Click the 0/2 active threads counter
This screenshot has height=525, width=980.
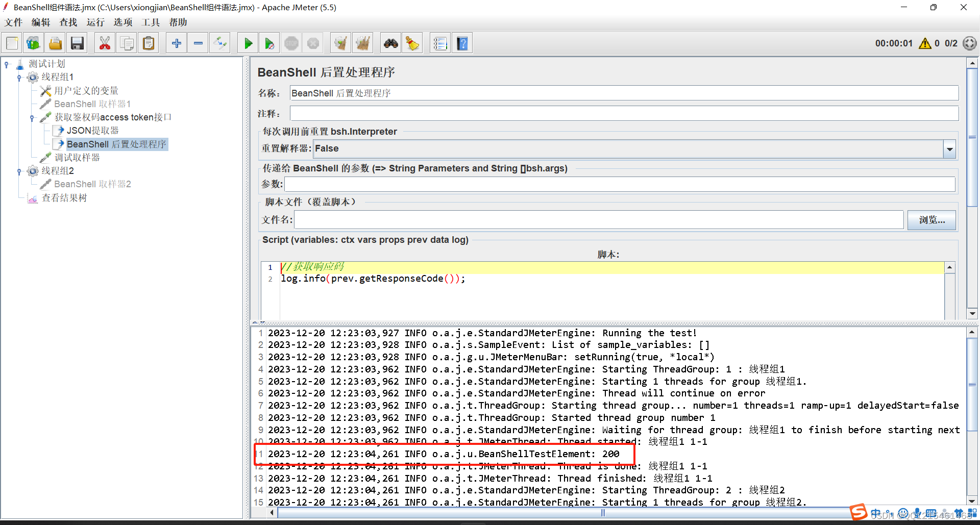(951, 43)
